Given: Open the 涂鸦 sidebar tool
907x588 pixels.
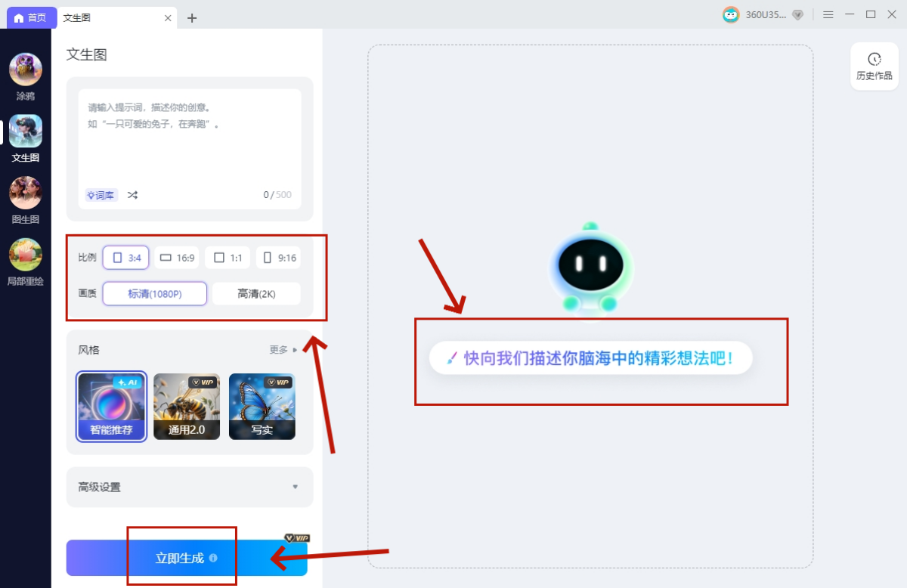Looking at the screenshot, I should 26,77.
